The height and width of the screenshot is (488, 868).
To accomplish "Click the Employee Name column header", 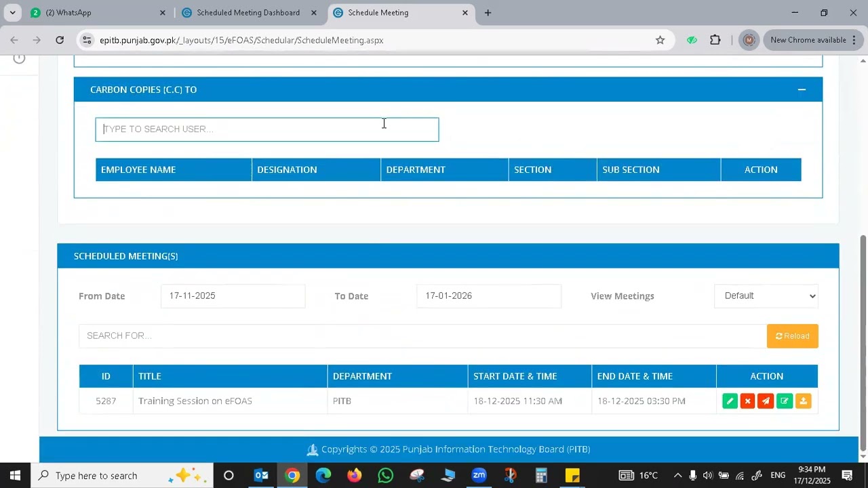I will pos(174,169).
